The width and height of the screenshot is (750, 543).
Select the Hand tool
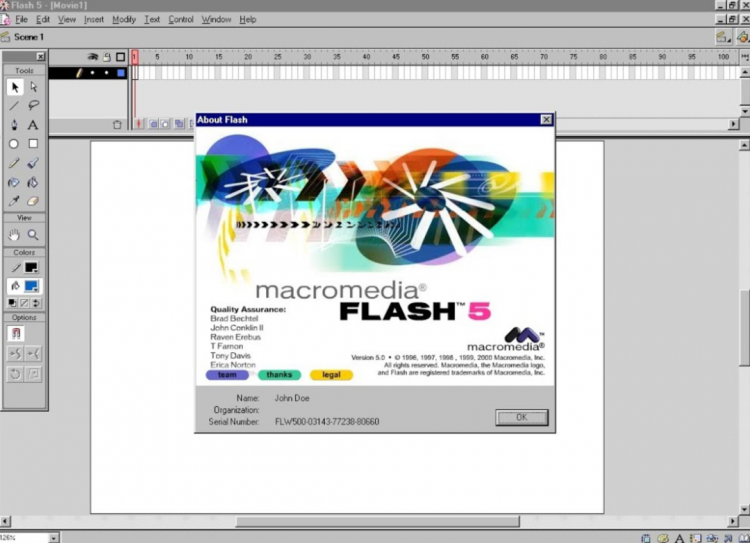coord(14,234)
